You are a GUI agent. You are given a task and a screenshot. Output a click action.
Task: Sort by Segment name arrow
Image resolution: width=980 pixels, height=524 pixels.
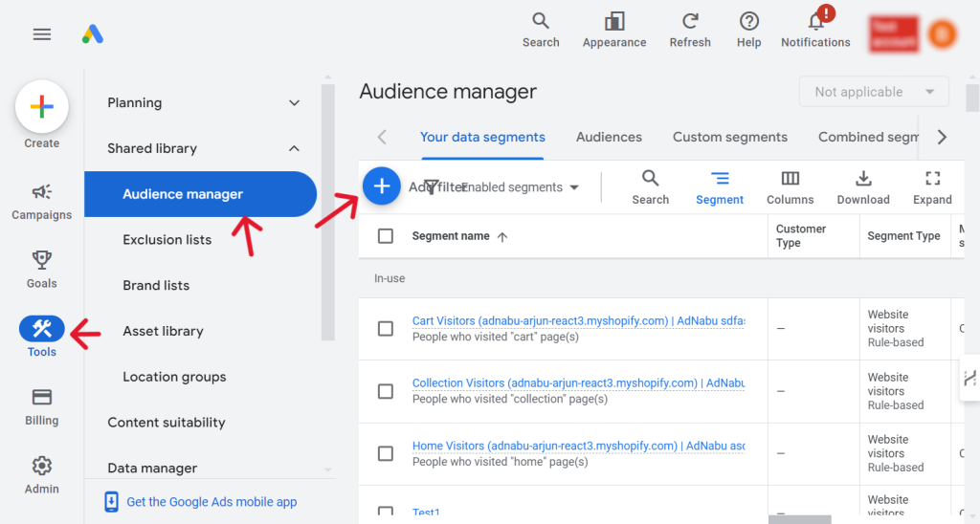[501, 237]
